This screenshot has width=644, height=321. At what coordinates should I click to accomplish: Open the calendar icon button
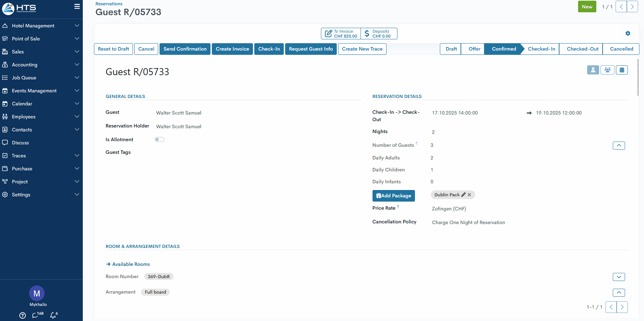point(622,70)
